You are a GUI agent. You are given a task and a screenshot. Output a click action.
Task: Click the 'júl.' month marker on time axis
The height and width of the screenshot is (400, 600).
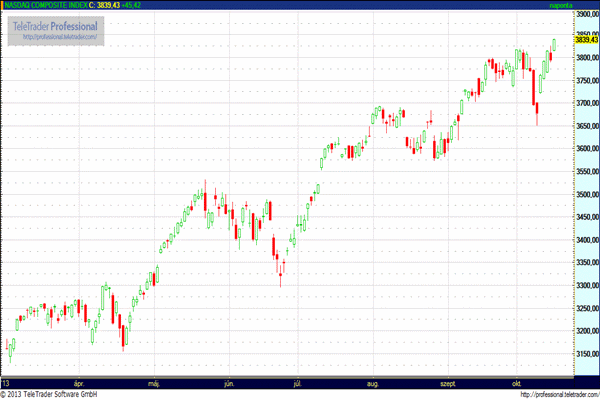pos(298,383)
